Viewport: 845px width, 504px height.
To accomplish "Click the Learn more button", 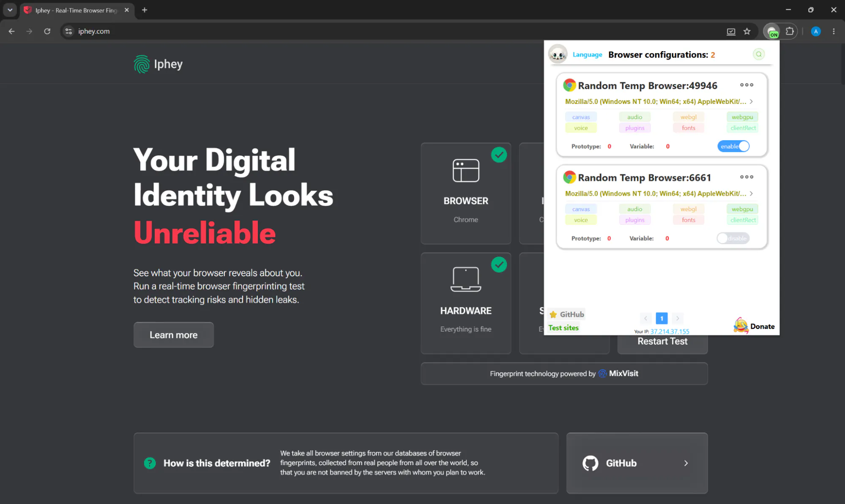I will pos(173,335).
